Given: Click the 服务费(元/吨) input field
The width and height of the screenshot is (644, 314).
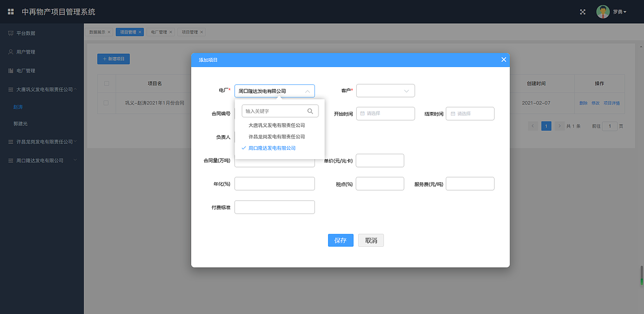Looking at the screenshot, I should click(470, 184).
